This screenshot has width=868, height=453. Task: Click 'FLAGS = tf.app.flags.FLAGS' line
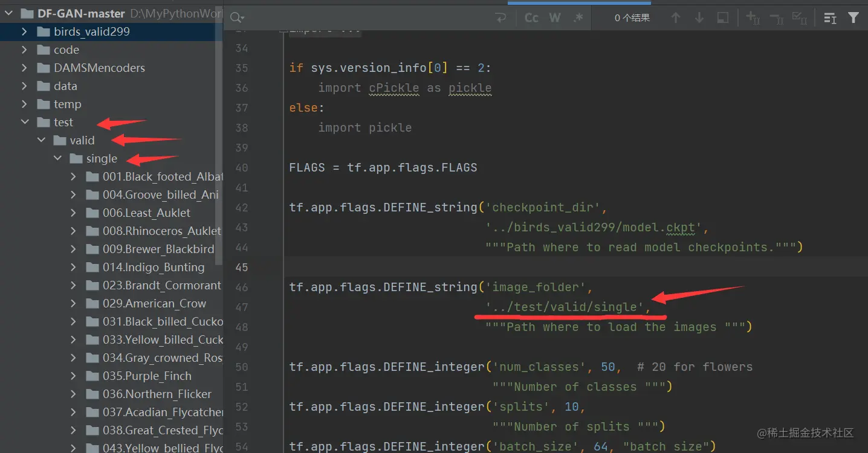coord(383,167)
